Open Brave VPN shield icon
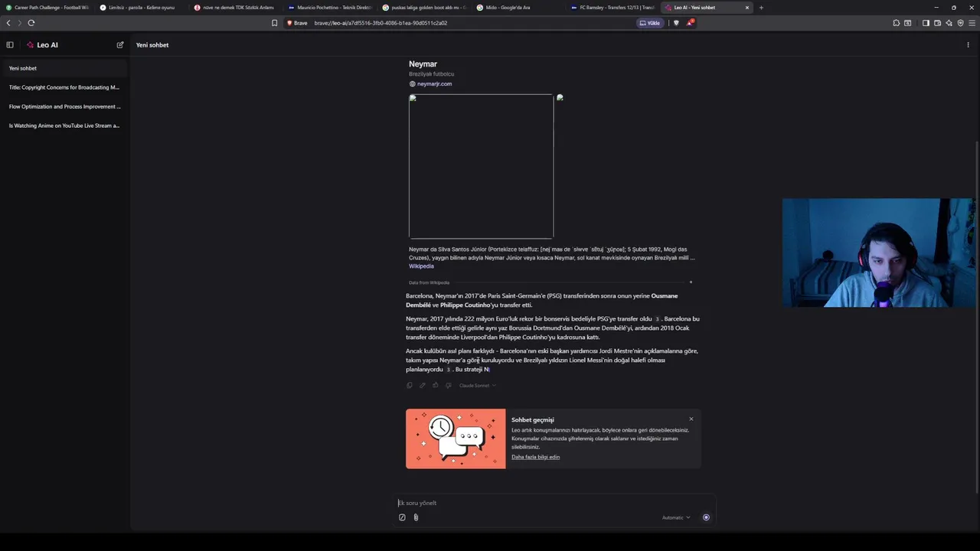This screenshot has width=980, height=551. pos(960,23)
